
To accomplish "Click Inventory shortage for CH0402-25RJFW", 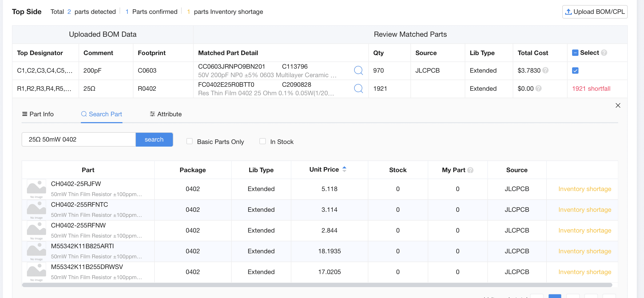I will click(585, 189).
